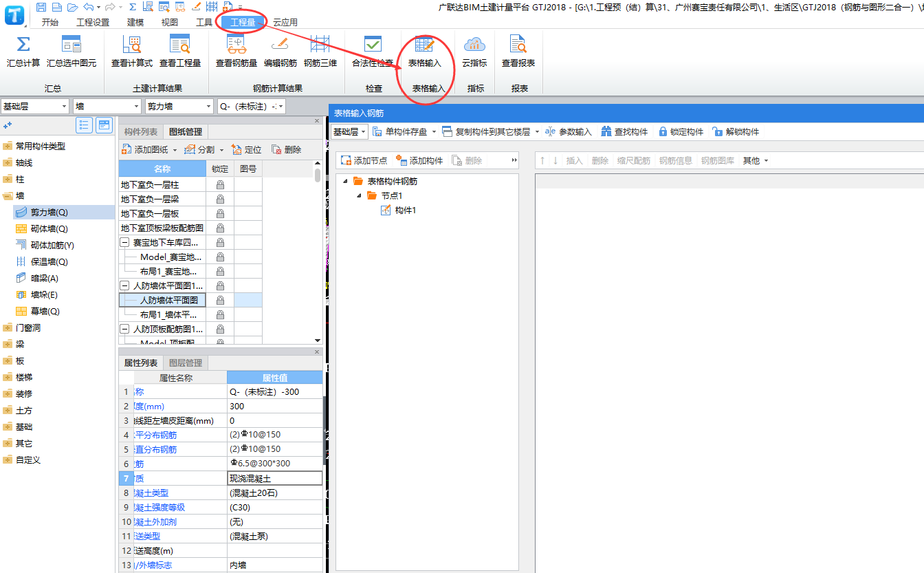This screenshot has height=573, width=924.
Task: Toggle lock for 地下室负一层柱 drawing
Action: [220, 185]
